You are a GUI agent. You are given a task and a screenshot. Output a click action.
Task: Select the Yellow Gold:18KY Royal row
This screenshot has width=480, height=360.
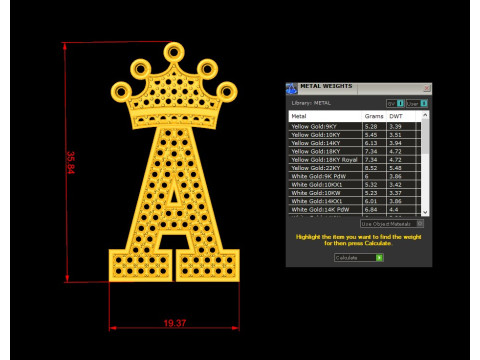pyautogui.click(x=355, y=160)
